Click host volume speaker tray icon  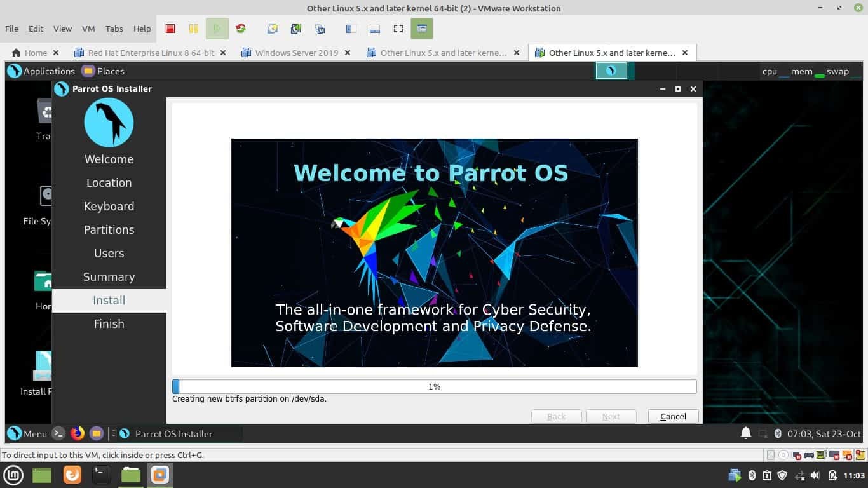815,475
